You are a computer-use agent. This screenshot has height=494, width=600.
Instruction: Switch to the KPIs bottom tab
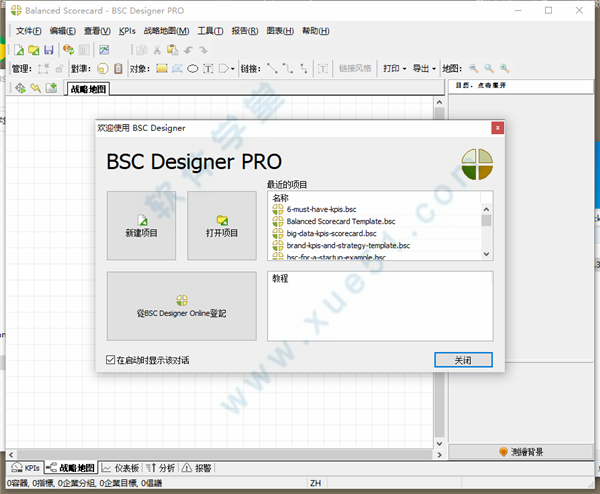click(x=26, y=468)
